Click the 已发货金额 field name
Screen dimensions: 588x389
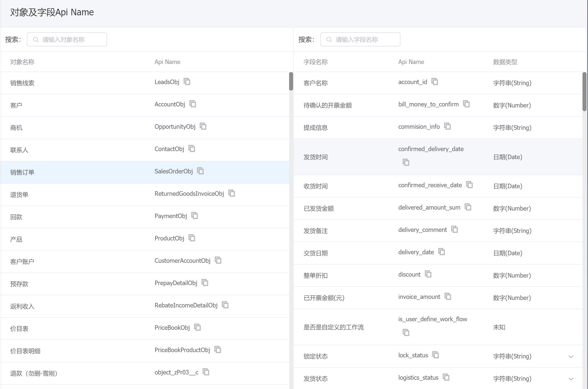318,209
